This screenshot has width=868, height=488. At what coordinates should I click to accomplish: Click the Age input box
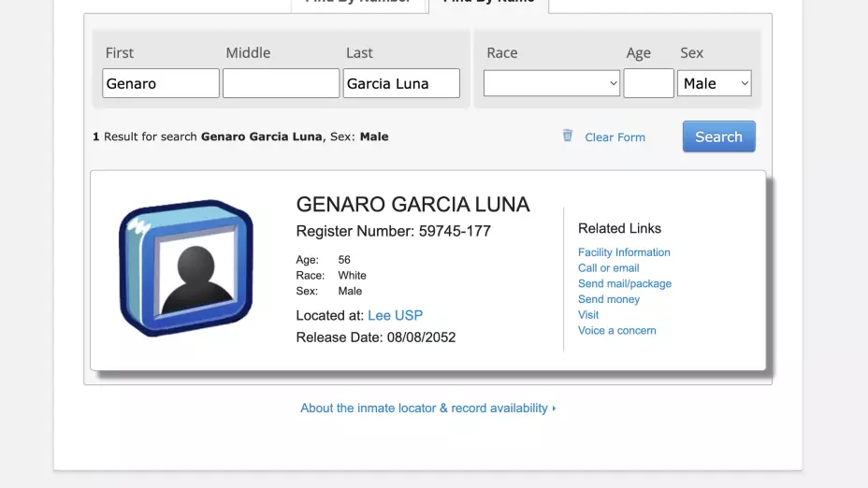[x=648, y=83]
